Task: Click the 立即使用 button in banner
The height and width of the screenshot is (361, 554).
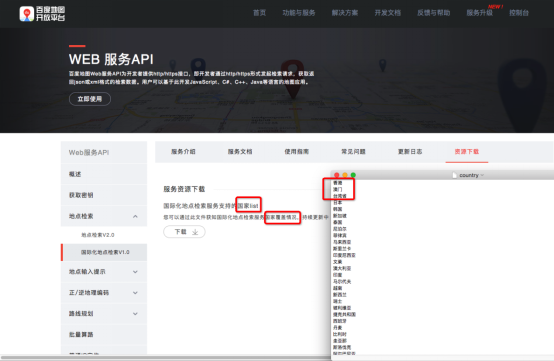Action: coord(90,99)
